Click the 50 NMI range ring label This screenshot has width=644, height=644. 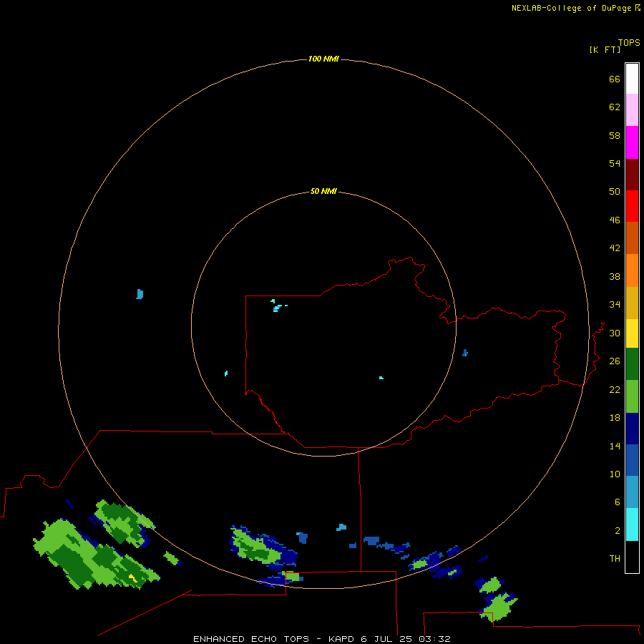point(323,191)
